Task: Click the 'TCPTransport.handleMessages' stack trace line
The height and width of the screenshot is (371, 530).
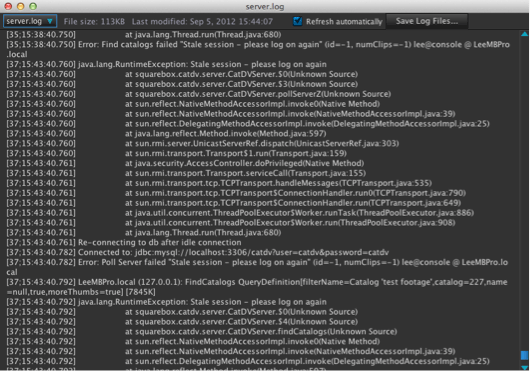Action: point(219,183)
